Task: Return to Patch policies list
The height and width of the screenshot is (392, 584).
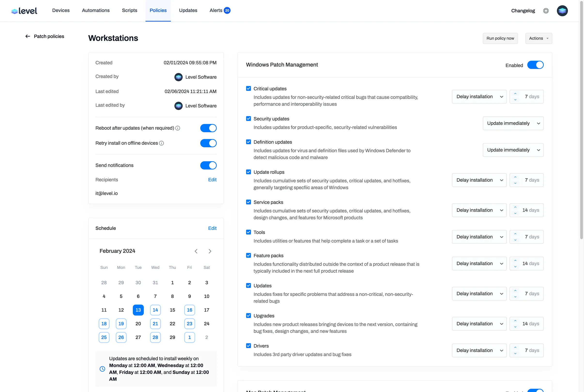Action: click(49, 37)
